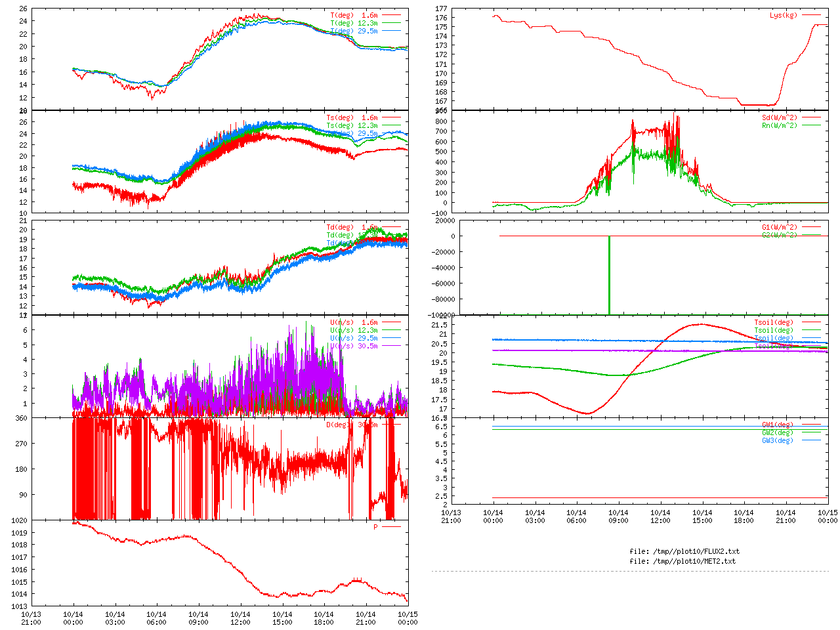The width and height of the screenshot is (840, 630).
Task: Click the blue line sample beside GW3(deg)
Action: click(811, 440)
